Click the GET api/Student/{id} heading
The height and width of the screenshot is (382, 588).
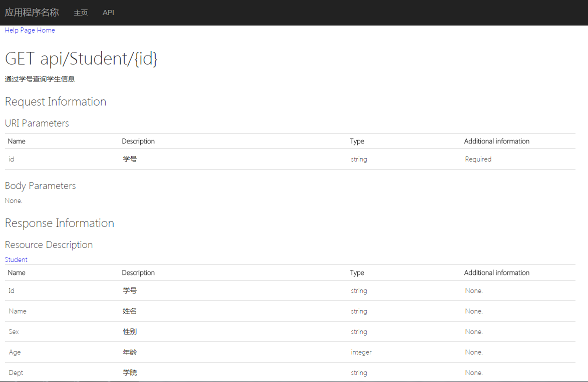coord(81,59)
